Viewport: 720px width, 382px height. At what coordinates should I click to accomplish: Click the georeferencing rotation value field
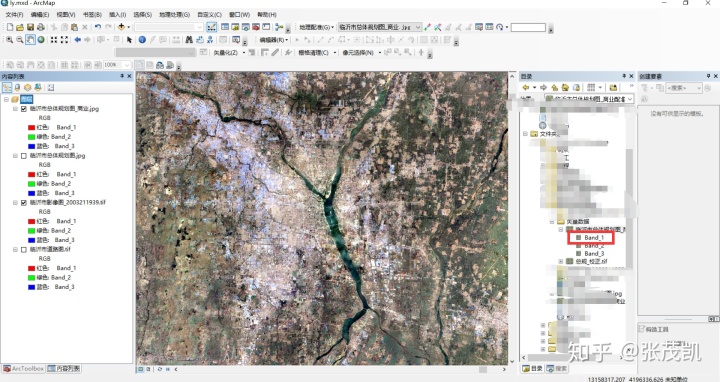tap(528, 27)
